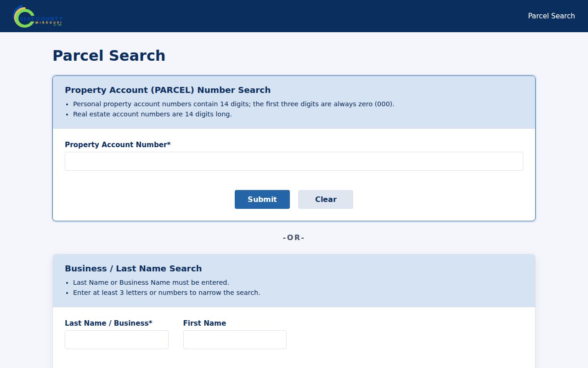Click the 'Enter at least 3 letters or numbers' note
The height and width of the screenshot is (368, 588).
(167, 293)
